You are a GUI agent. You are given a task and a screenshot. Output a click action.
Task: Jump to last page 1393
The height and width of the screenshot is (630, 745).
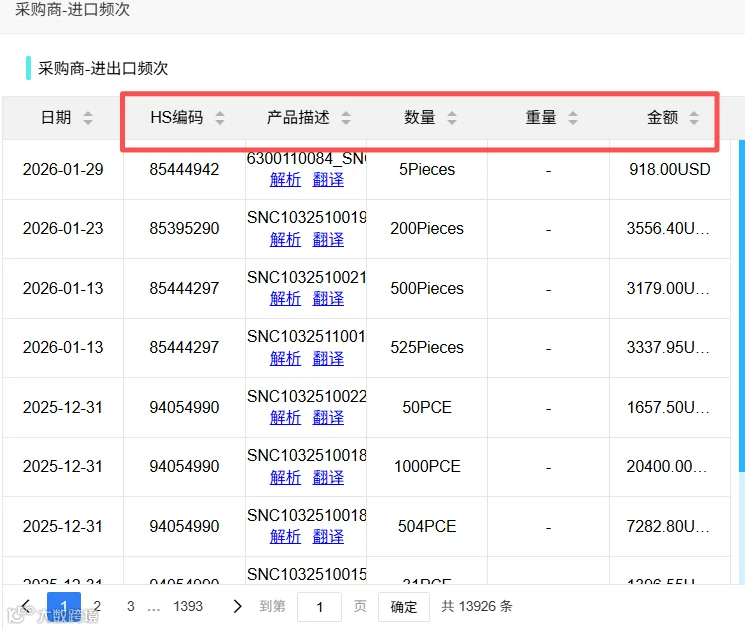coord(188,606)
